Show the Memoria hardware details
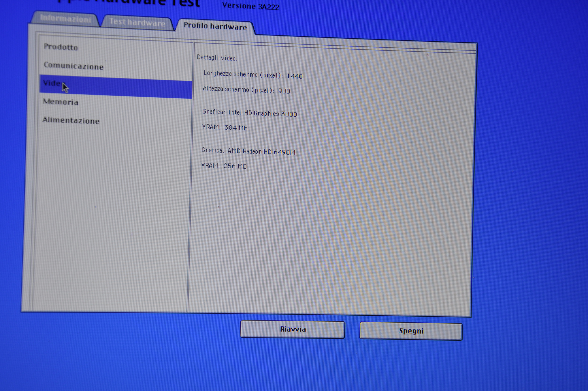 click(x=61, y=102)
